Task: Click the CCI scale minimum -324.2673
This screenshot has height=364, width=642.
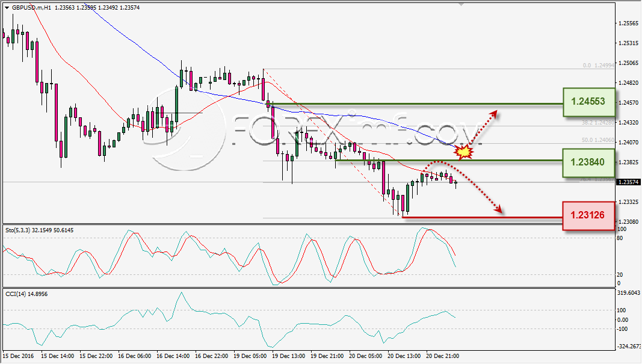Action: 629,347
